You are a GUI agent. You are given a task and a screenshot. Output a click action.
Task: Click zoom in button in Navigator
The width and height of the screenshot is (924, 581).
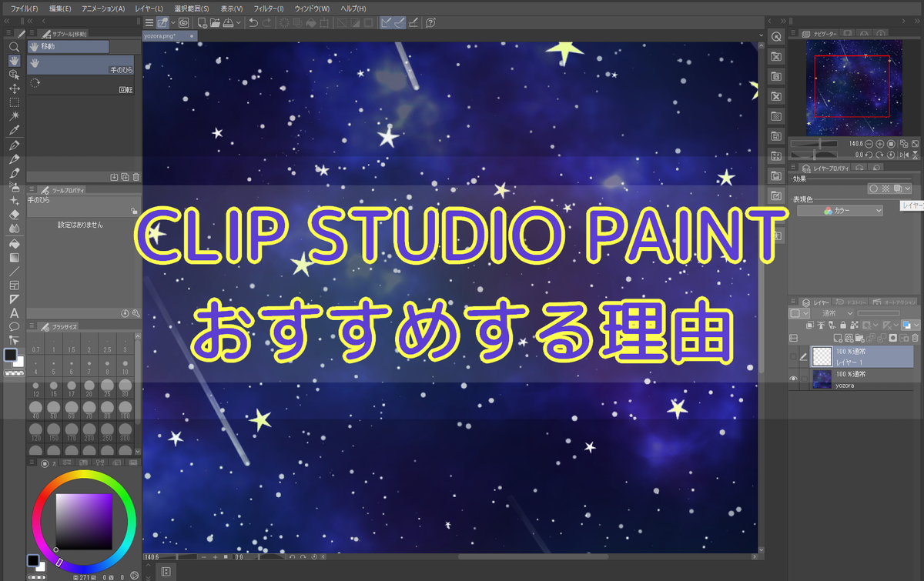[880, 144]
